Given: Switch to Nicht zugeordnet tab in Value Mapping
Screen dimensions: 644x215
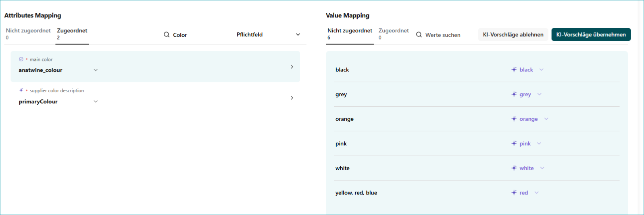Looking at the screenshot, I should pos(350,34).
